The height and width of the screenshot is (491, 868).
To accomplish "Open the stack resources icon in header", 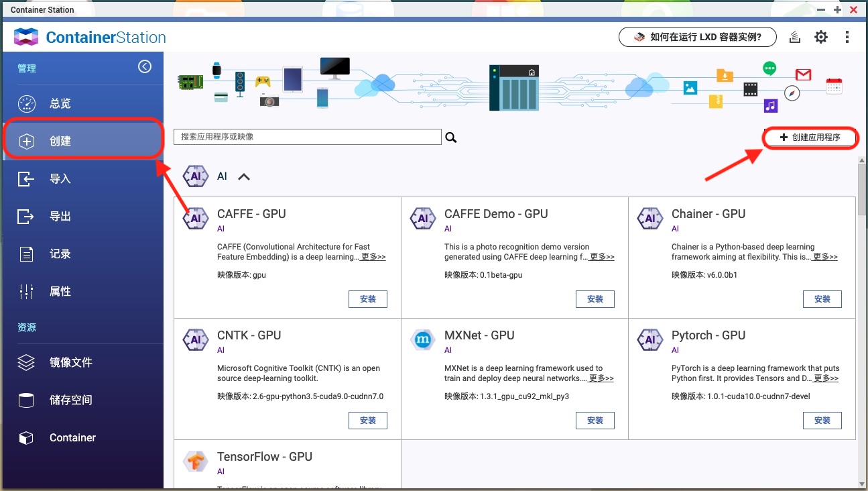I will click(795, 37).
